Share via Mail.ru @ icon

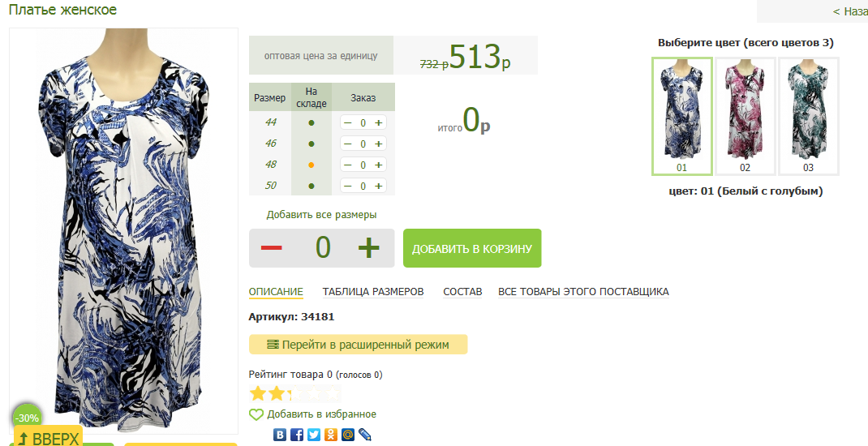[x=348, y=435]
